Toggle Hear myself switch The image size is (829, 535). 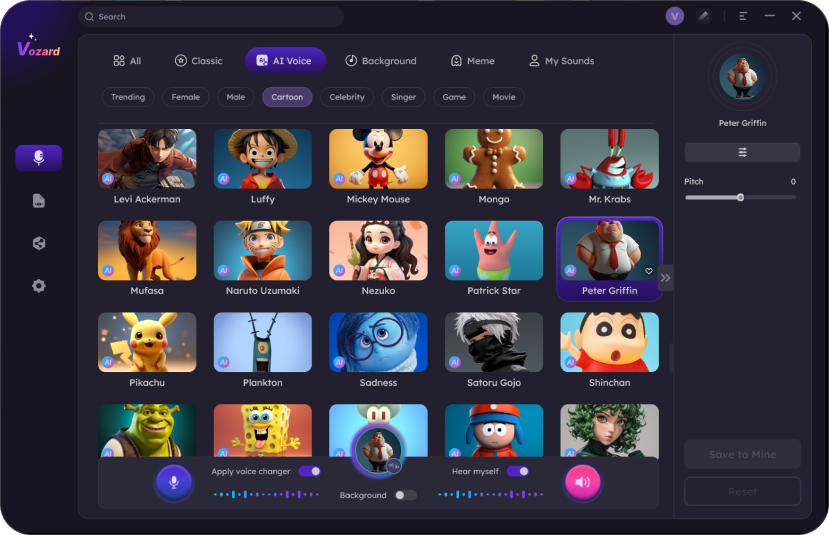click(x=518, y=471)
